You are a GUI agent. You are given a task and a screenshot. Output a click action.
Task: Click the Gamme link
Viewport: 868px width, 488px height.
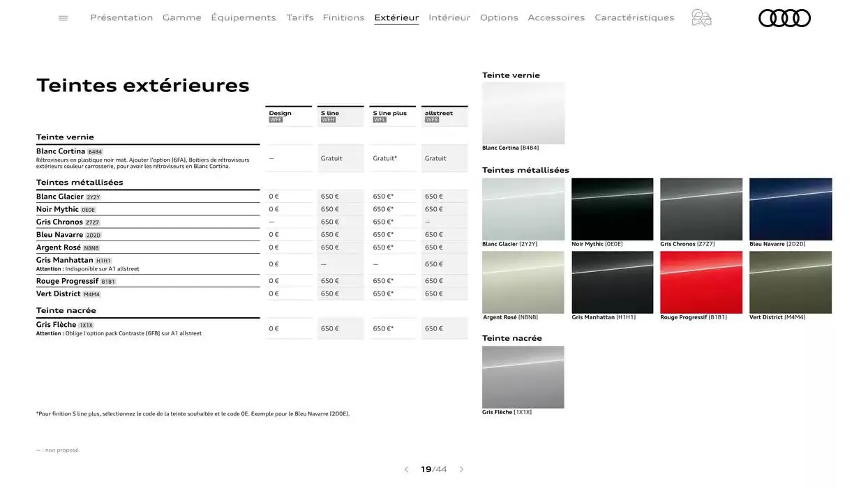click(x=182, y=17)
